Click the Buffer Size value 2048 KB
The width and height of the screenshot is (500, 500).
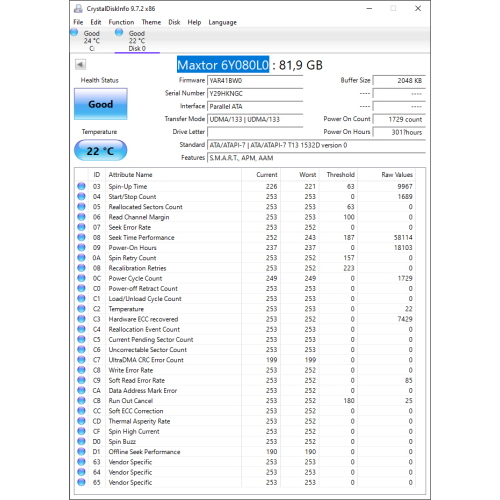tap(399, 81)
